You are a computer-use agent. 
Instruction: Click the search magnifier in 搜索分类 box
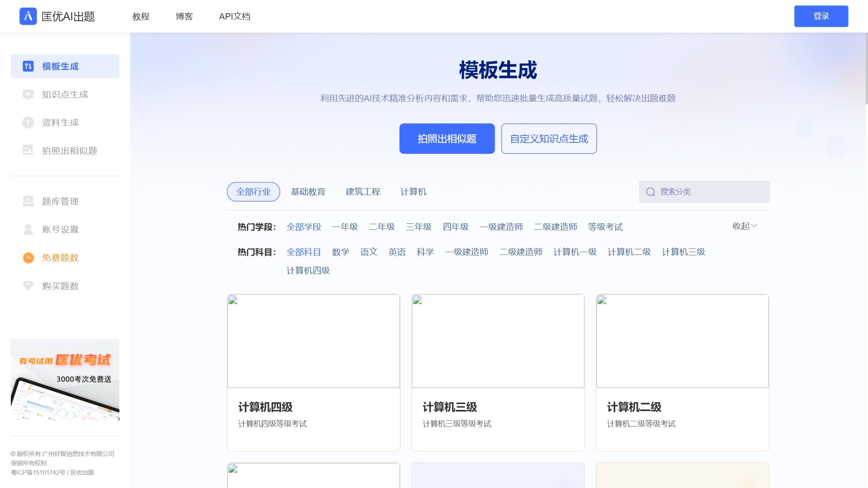[650, 191]
